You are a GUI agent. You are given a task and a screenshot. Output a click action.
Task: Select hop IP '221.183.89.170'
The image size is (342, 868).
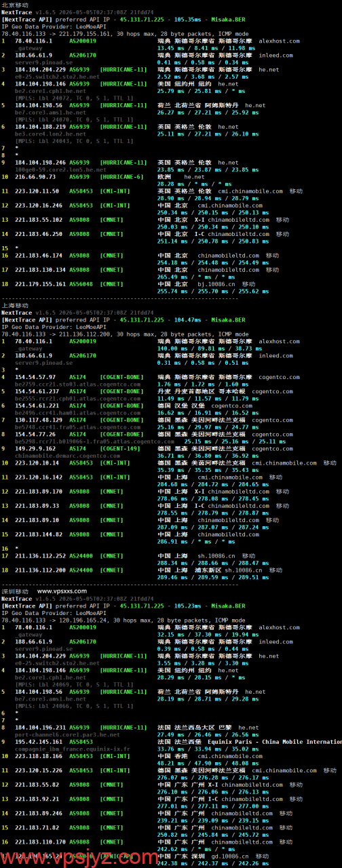(39, 491)
